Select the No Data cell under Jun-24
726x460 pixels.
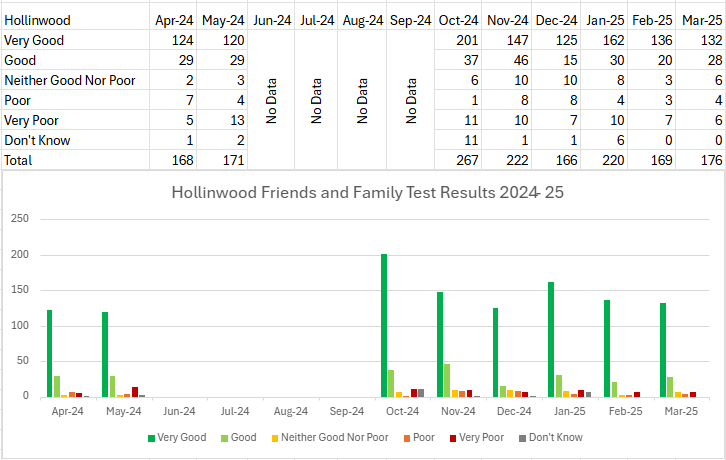click(270, 100)
